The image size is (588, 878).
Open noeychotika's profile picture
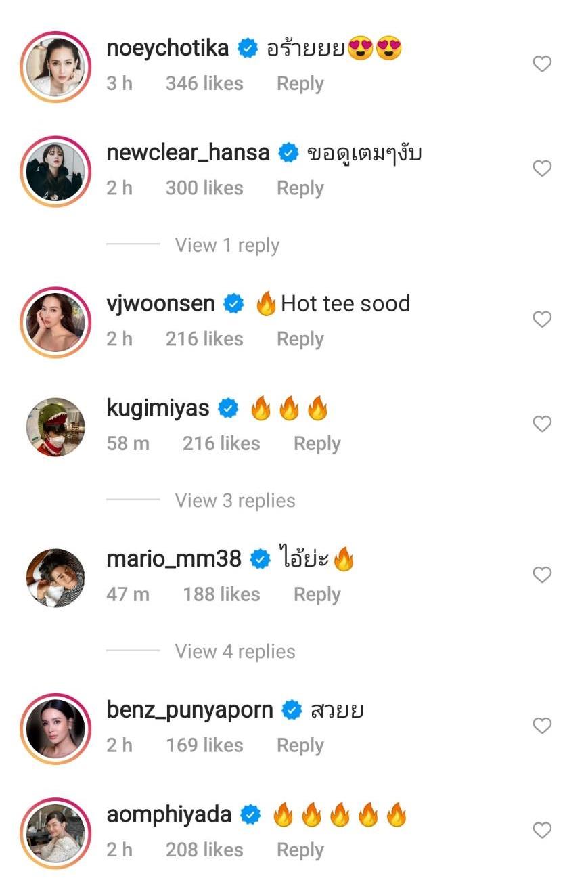pyautogui.click(x=55, y=64)
